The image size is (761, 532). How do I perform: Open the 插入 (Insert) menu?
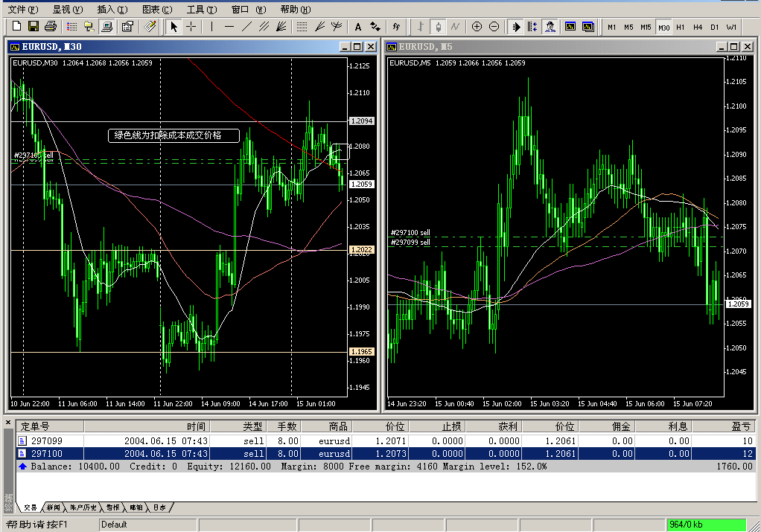click(x=112, y=10)
